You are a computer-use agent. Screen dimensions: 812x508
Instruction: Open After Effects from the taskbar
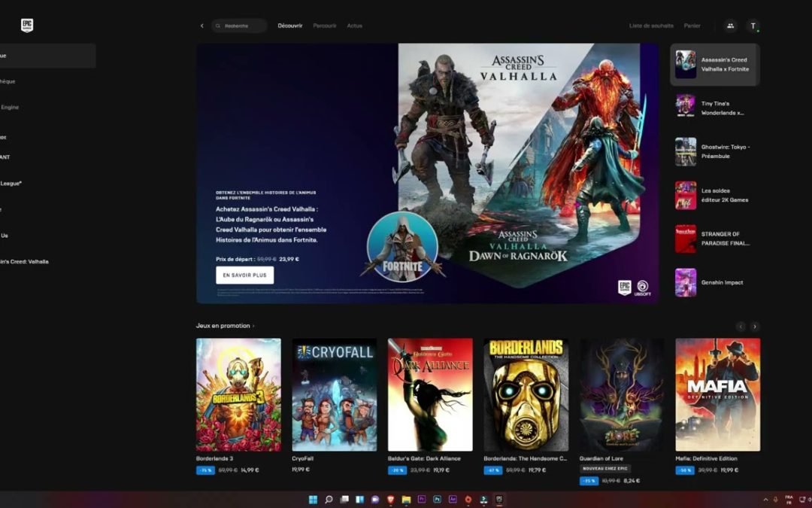pyautogui.click(x=453, y=499)
